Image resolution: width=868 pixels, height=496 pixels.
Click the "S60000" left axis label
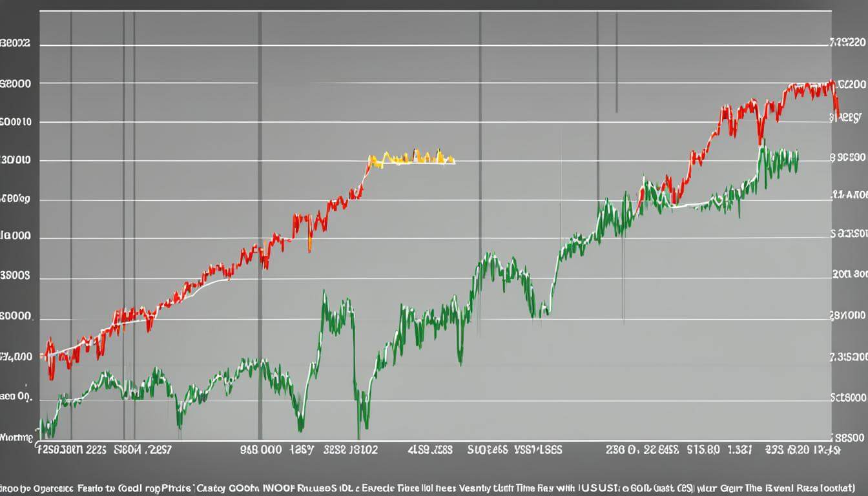(17, 316)
